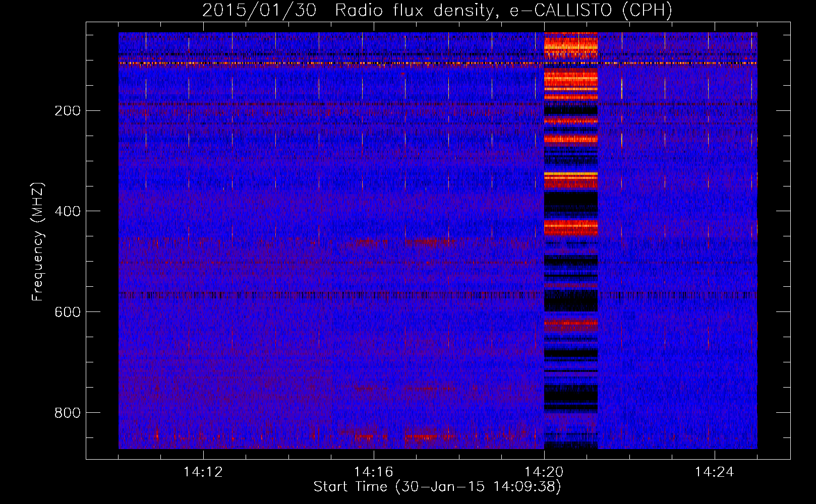Viewport: 816px width, 504px height.
Task: Click the 'Start Time (30-Jan-15 14:09:38)' label
Action: point(437,487)
